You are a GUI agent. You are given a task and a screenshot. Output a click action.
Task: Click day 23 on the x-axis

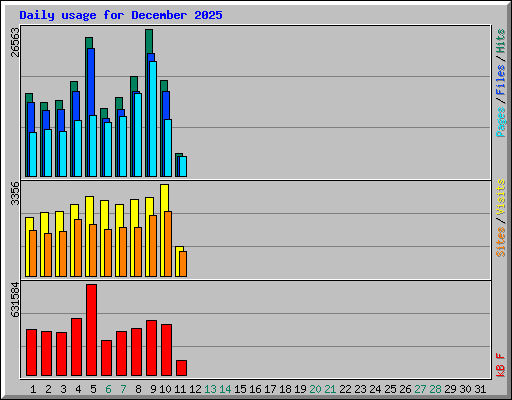tap(360, 389)
